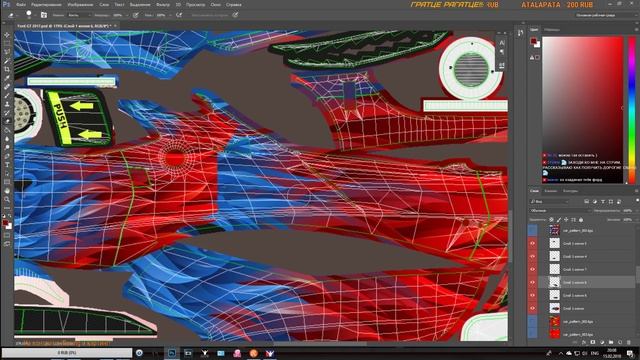Switch to the Каналы tab
Image resolution: width=640 pixels, height=360 pixels.
pos(550,191)
